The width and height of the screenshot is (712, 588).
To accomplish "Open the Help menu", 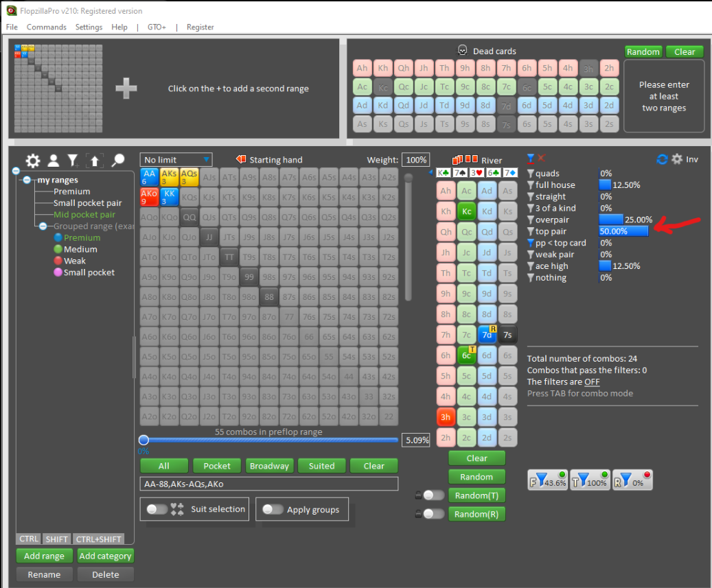I will click(x=119, y=27).
